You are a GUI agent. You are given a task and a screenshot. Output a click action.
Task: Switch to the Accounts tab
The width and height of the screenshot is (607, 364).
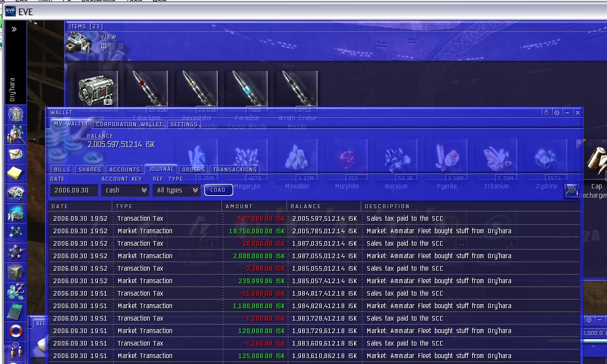[124, 170]
